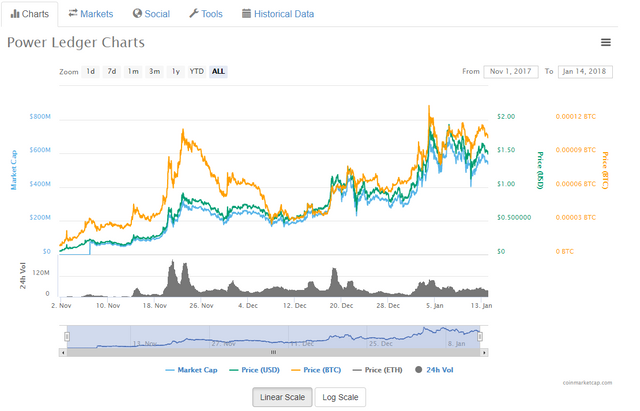Viewport: 640px width, 411px height.
Task: Switch chart to Linear Scale
Action: click(282, 397)
